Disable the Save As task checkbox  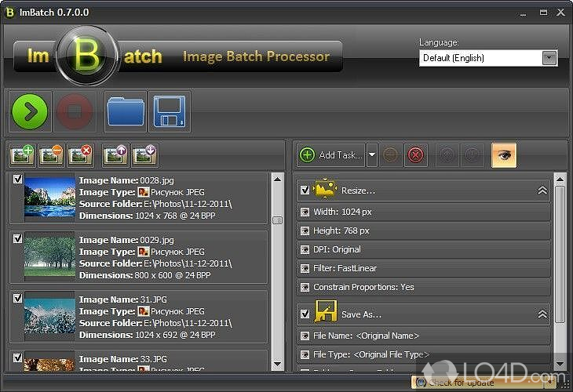pyautogui.click(x=305, y=314)
